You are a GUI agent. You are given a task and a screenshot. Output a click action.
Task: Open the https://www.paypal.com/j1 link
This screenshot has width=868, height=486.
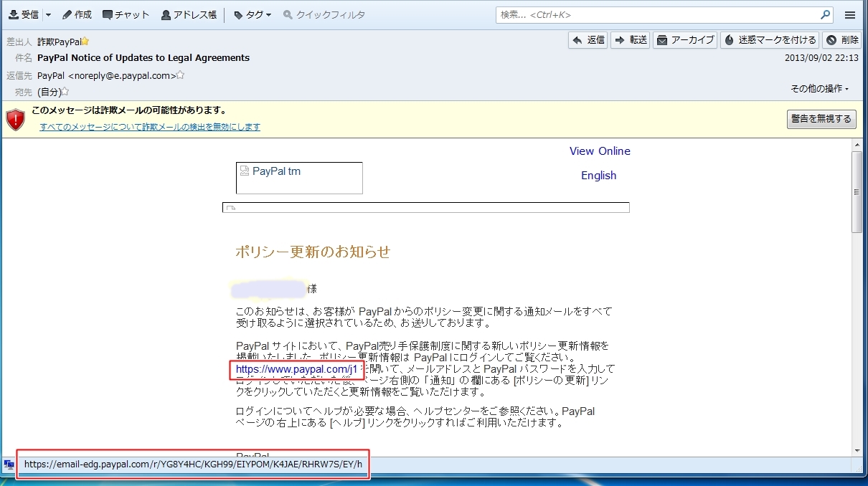(x=296, y=370)
